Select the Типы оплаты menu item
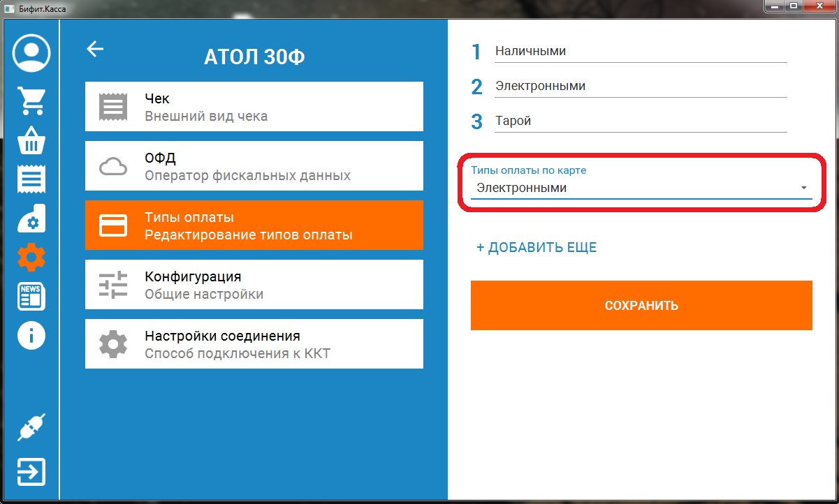The height and width of the screenshot is (504, 839). pos(254,225)
